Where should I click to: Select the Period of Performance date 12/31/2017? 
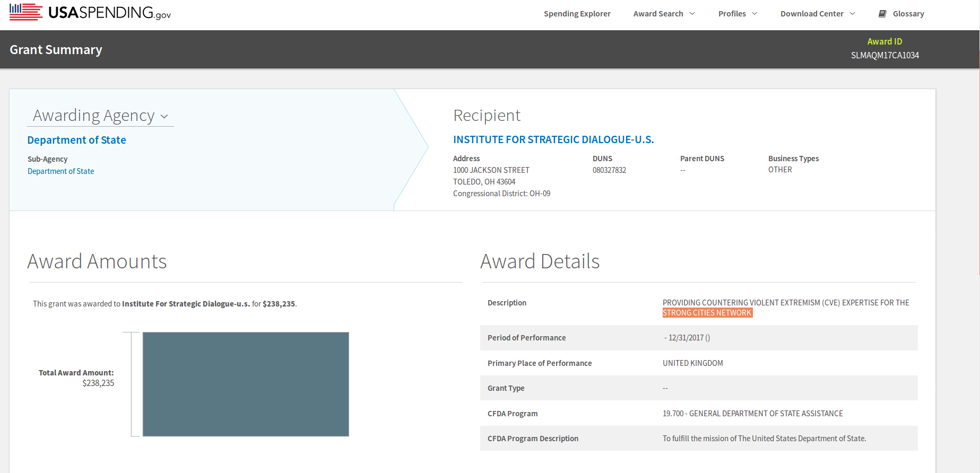(686, 338)
